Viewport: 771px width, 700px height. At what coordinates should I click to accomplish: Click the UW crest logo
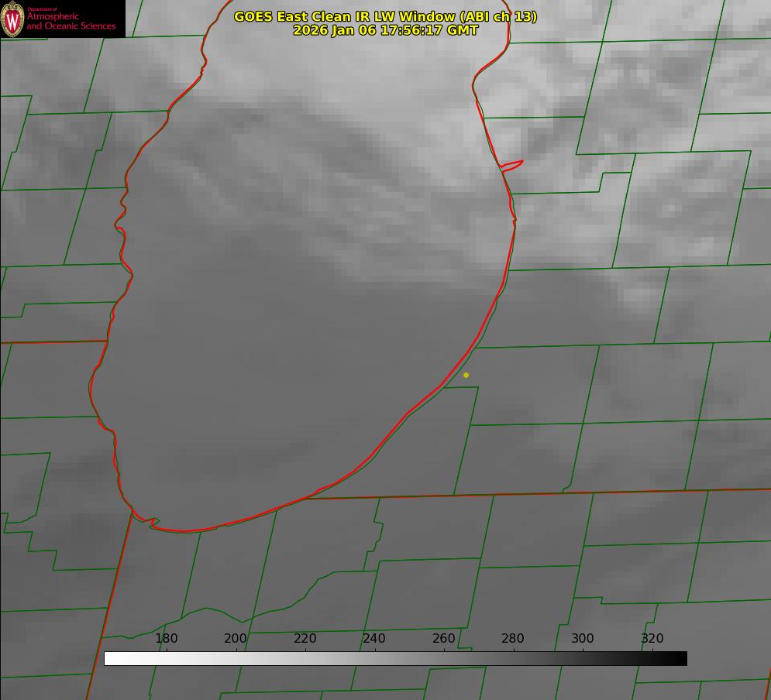pos(13,19)
